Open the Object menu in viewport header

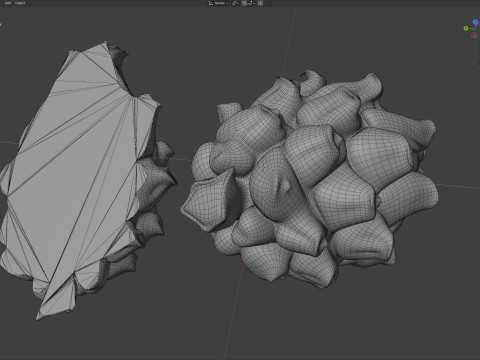[x=20, y=3]
